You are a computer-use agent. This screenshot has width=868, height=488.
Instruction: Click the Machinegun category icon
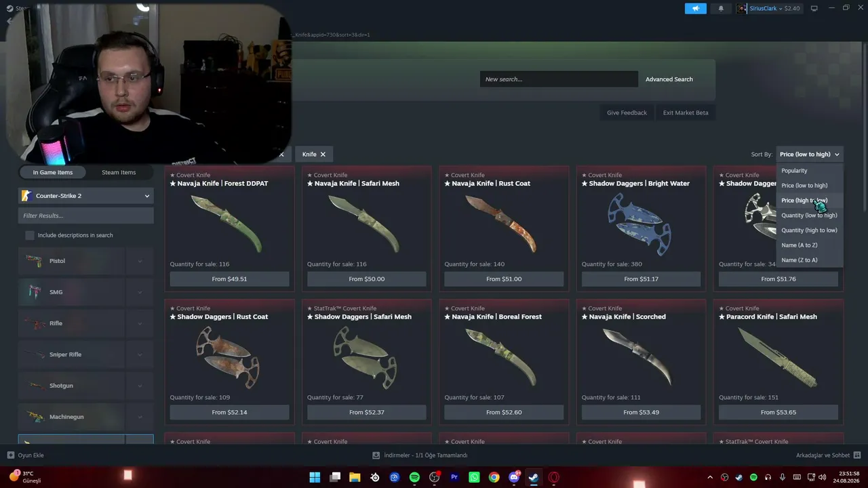[x=34, y=417]
